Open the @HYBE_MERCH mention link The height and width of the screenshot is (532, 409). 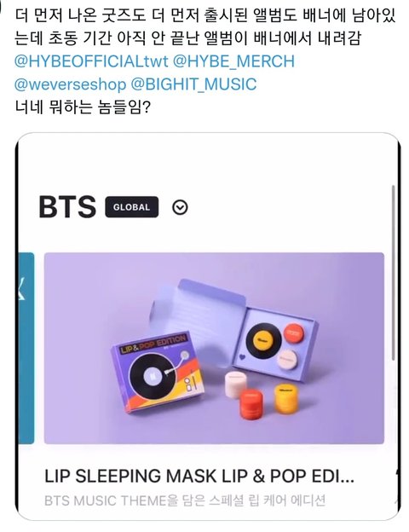(x=233, y=61)
